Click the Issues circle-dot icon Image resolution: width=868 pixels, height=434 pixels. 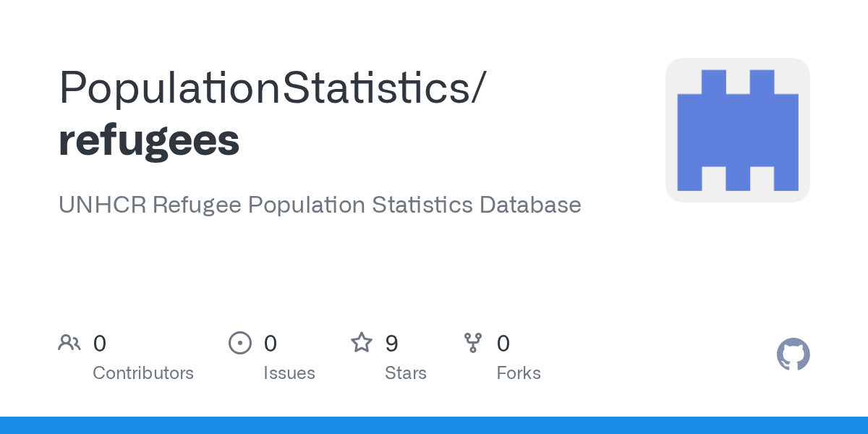tap(239, 343)
